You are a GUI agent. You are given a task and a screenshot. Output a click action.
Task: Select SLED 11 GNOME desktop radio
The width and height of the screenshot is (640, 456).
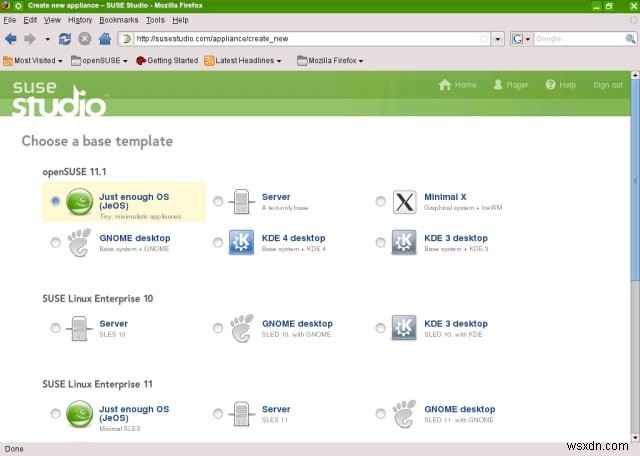point(380,414)
